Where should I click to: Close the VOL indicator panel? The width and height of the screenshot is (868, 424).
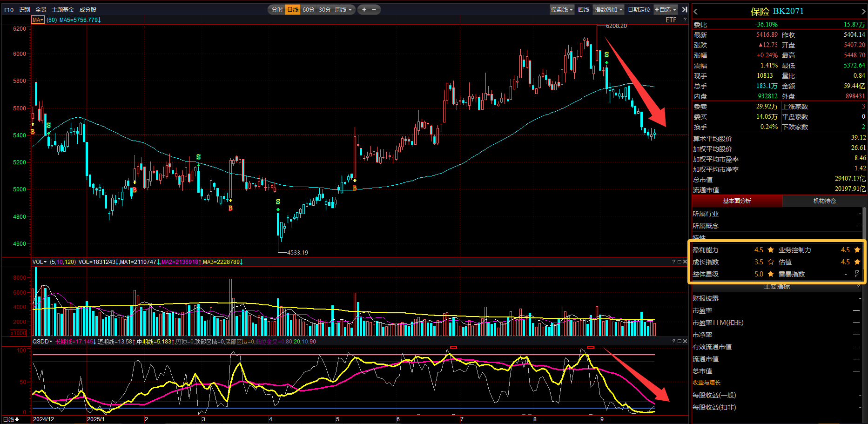point(685,262)
